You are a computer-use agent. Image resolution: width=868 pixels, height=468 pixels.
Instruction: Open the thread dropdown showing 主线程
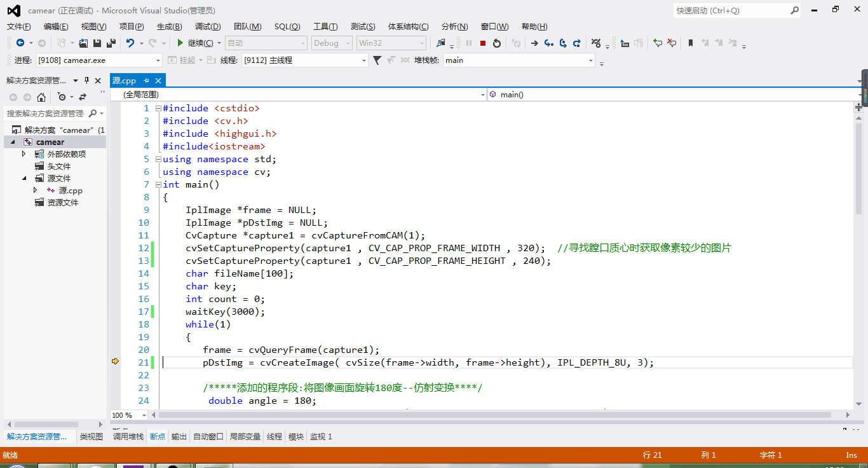(x=364, y=60)
